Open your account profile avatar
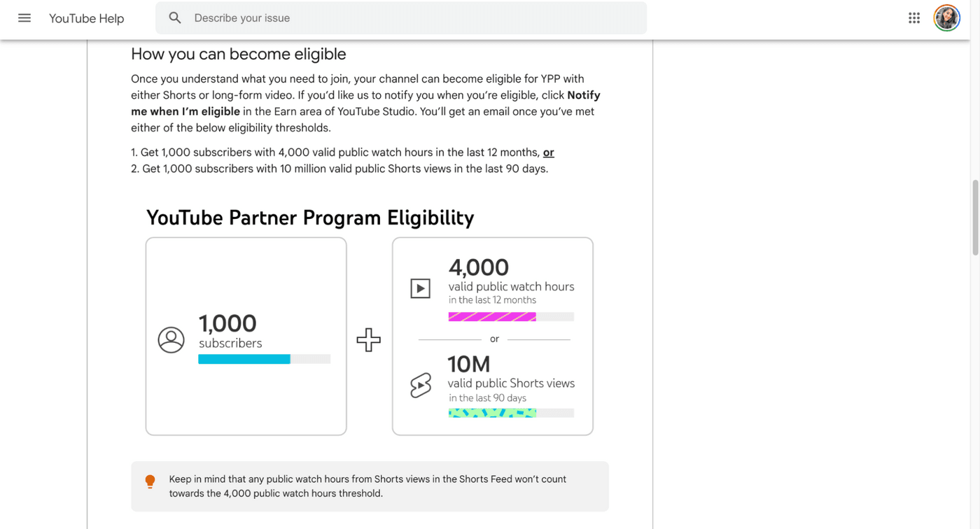980x529 pixels. [946, 17]
